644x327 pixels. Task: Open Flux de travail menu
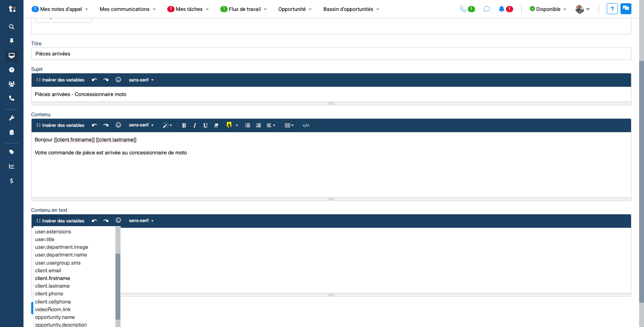(x=244, y=9)
